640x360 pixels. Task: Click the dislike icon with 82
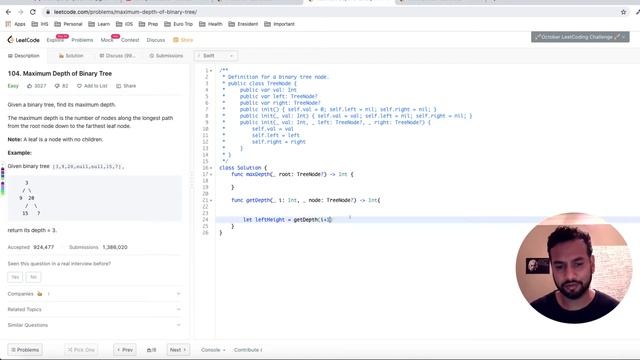point(57,86)
